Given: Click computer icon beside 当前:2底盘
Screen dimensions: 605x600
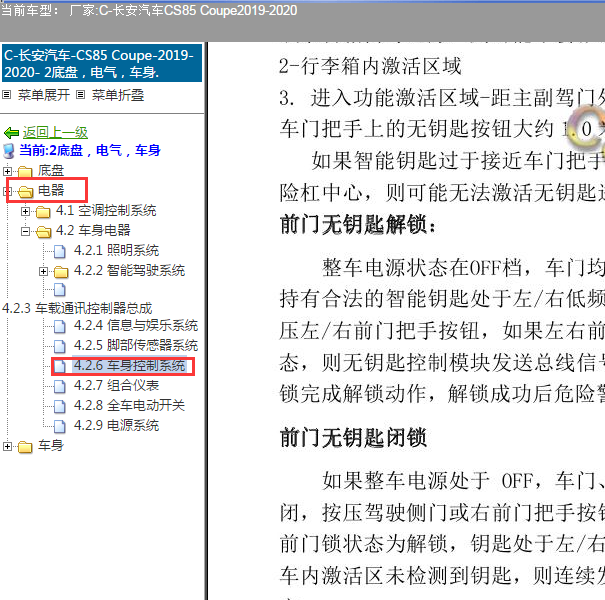Looking at the screenshot, I should coord(8,151).
